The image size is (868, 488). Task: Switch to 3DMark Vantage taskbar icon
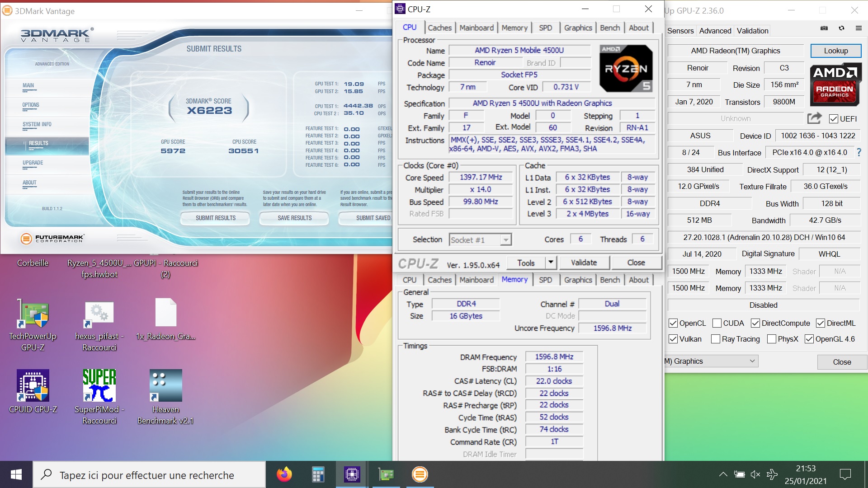[x=420, y=474]
